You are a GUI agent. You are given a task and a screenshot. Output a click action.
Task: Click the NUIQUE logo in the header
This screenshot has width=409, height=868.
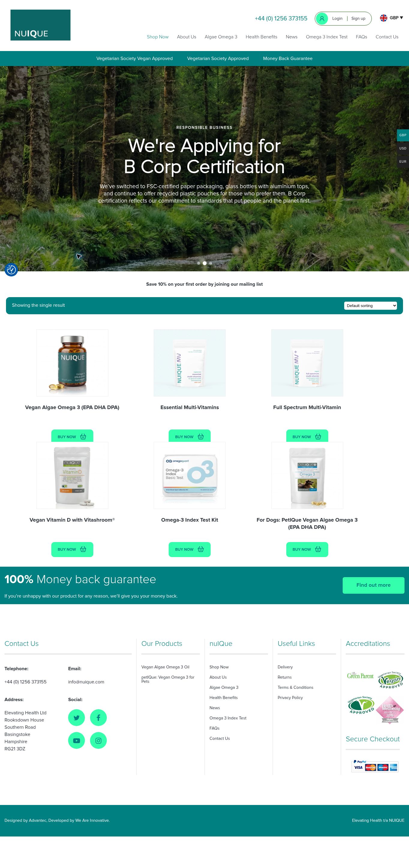41,25
